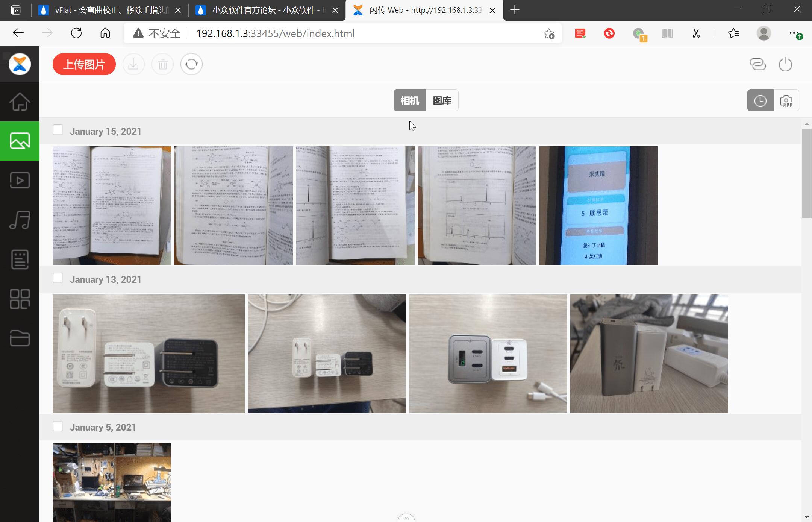The height and width of the screenshot is (522, 812).
Task: Click the 上传图片 upload button
Action: click(x=84, y=64)
